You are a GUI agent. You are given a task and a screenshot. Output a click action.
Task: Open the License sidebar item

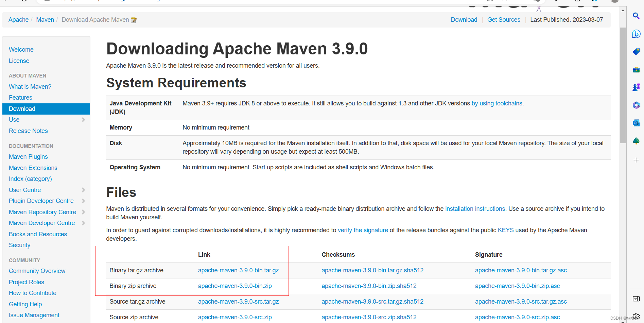19,61
